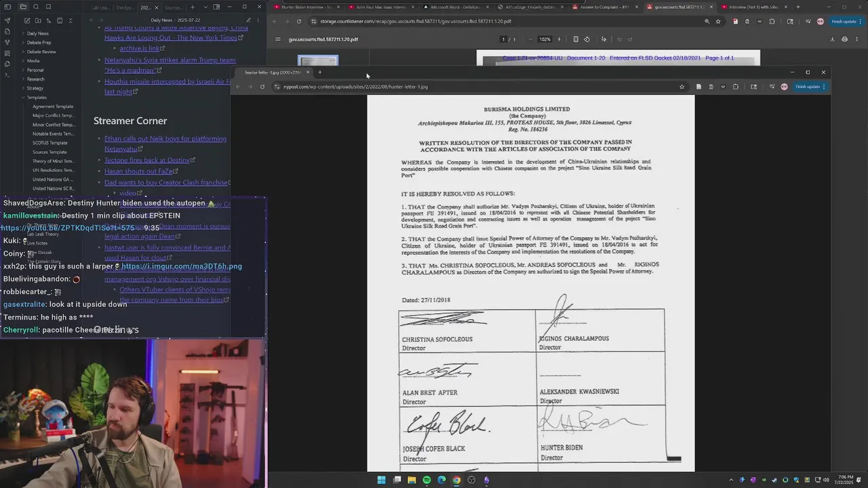Viewport: 868px width, 488px height.
Task: Click PDF page number field
Action: (504, 39)
